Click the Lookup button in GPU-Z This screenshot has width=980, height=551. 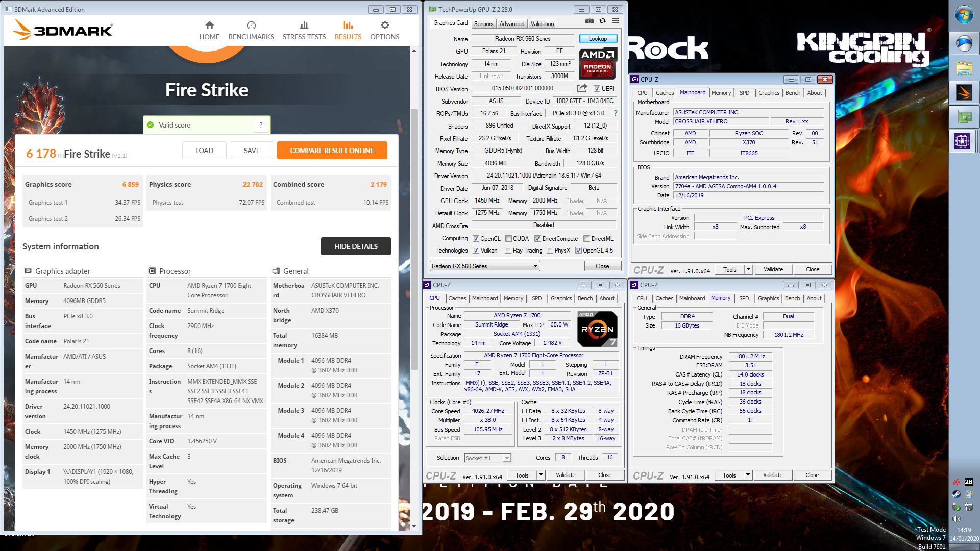pyautogui.click(x=598, y=39)
